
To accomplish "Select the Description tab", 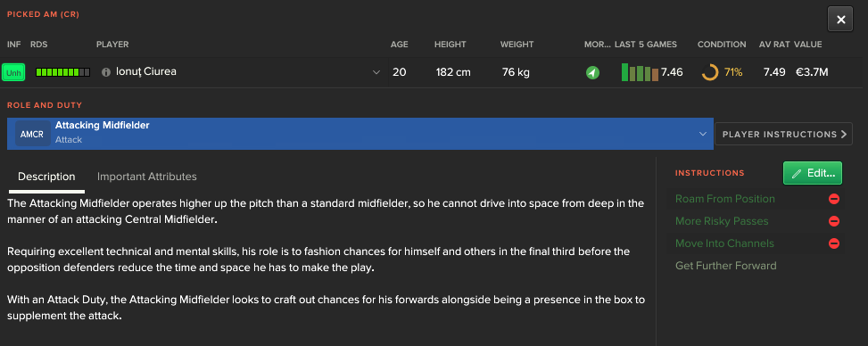I will [x=46, y=177].
